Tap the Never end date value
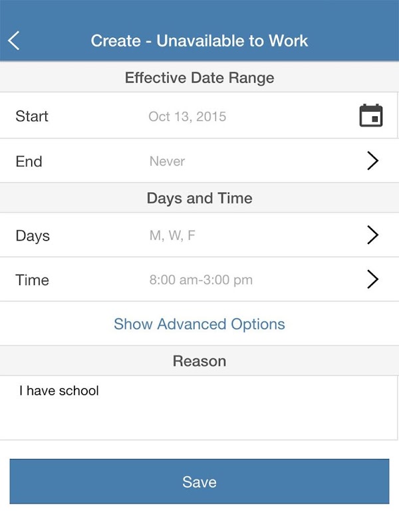This screenshot has width=399, height=532. click(x=168, y=161)
